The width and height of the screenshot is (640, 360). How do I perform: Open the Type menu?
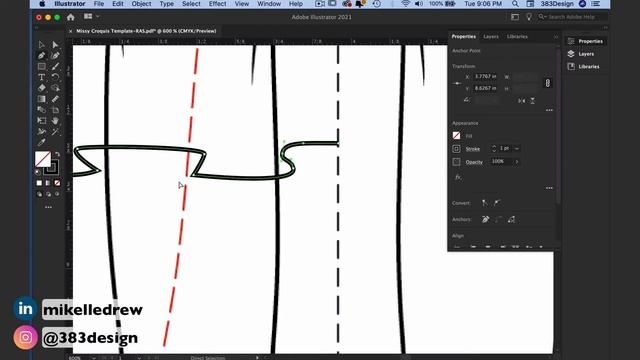coord(167,4)
